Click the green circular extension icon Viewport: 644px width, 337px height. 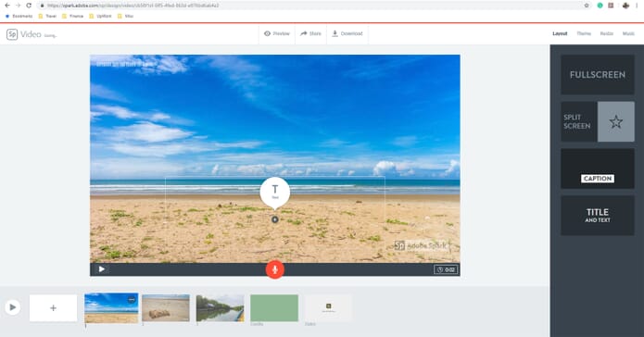coord(600,6)
